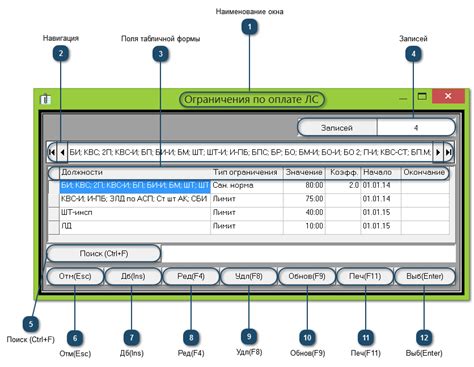This screenshot has width=474, height=367.
Task: Select row marker of first БИ; КВС row
Action: click(x=54, y=186)
